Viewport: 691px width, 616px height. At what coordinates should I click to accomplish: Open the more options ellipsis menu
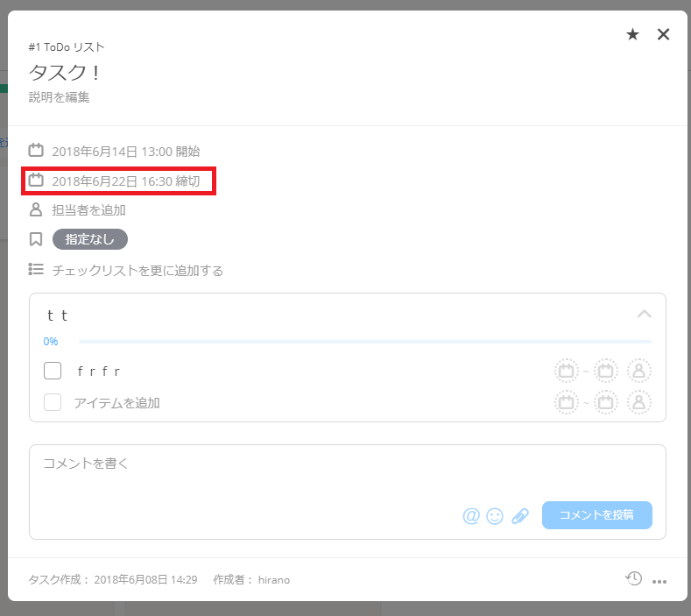pyautogui.click(x=659, y=582)
